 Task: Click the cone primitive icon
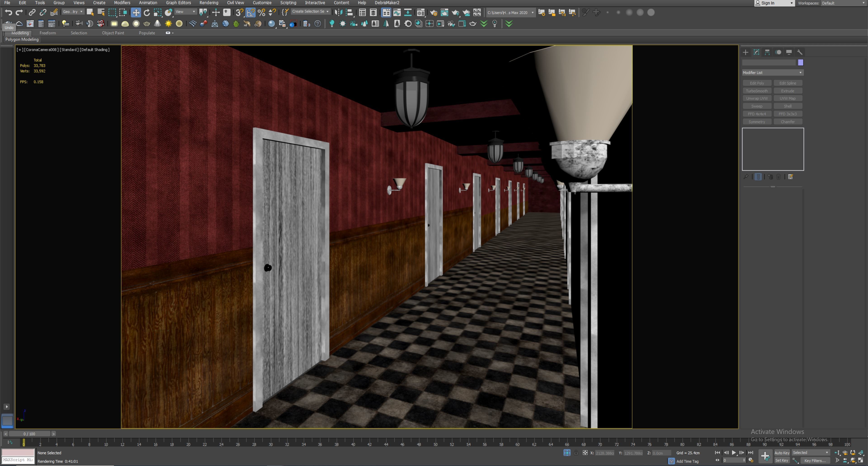157,23
